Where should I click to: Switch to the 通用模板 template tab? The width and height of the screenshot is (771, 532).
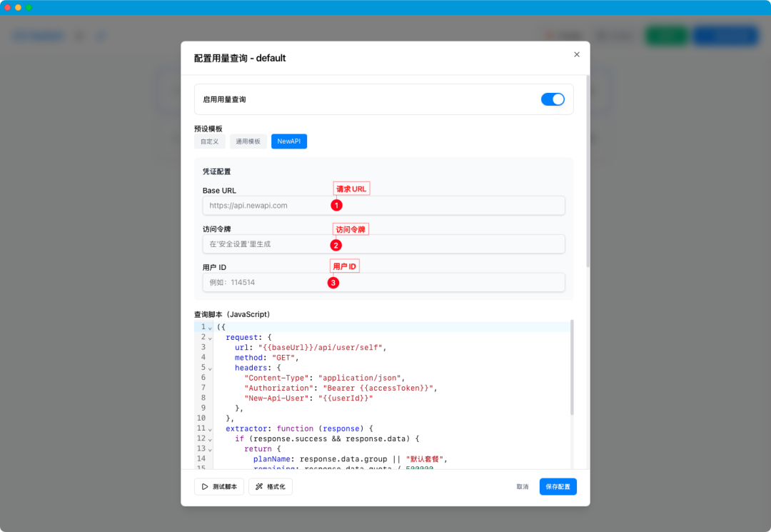[x=248, y=141]
